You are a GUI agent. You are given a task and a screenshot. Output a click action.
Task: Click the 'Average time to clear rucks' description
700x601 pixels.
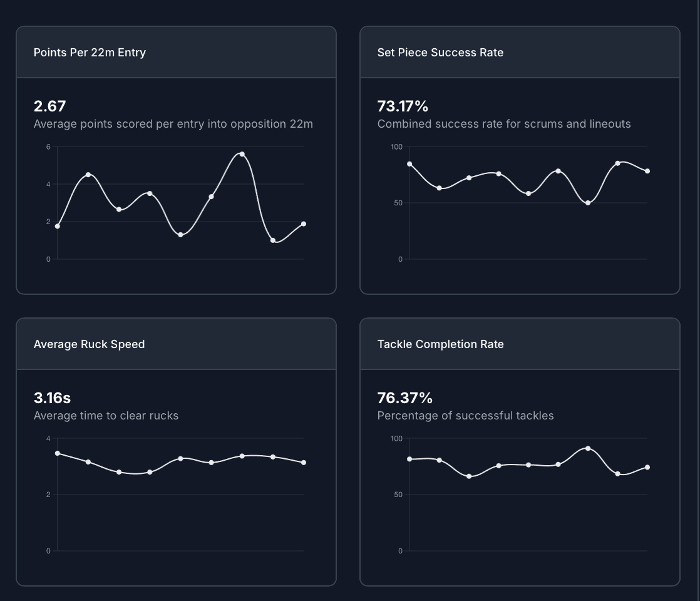tap(106, 416)
